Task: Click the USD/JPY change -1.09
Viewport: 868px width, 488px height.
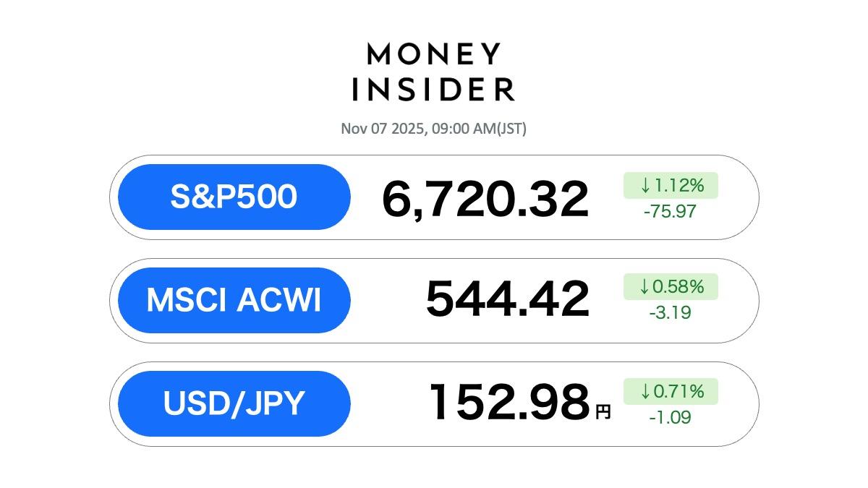Action: click(x=669, y=417)
